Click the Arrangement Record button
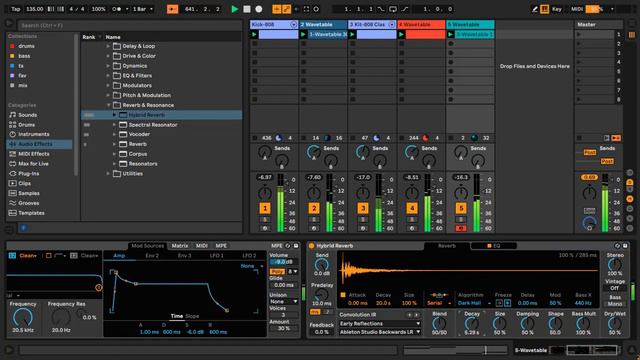The width and height of the screenshot is (640, 360). pos(259,9)
